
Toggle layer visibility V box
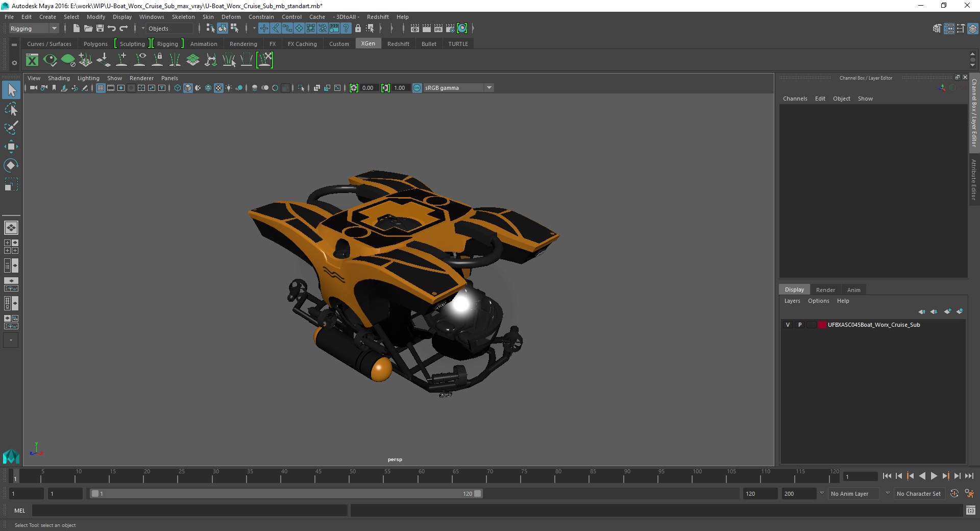[788, 325]
